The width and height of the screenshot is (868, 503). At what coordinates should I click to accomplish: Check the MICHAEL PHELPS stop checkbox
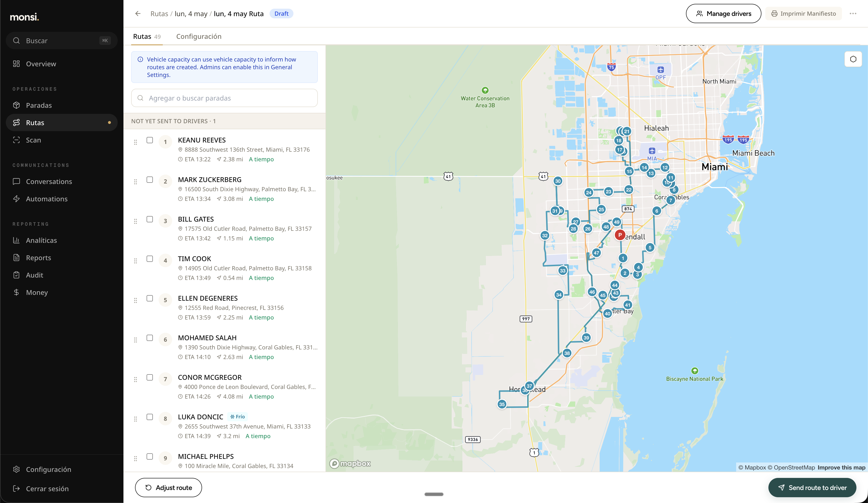[x=149, y=456]
